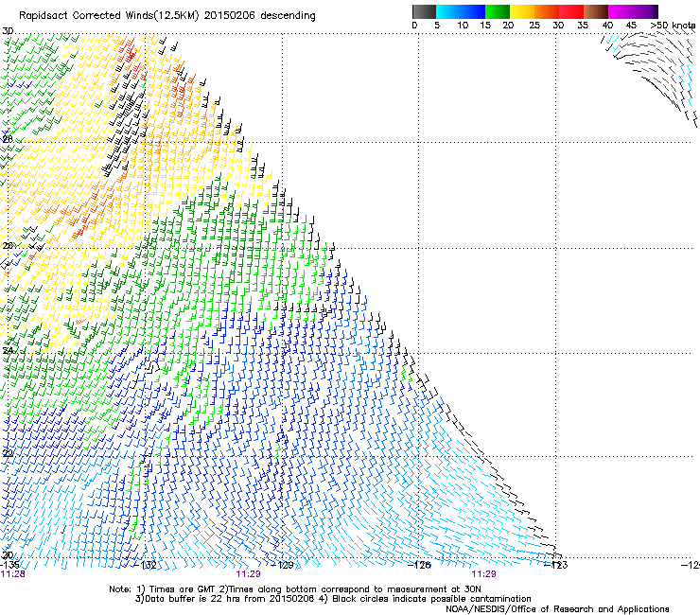Click the 'Data buffer is 22 hrs' note line
The height and width of the screenshot is (615, 700).
(334, 599)
